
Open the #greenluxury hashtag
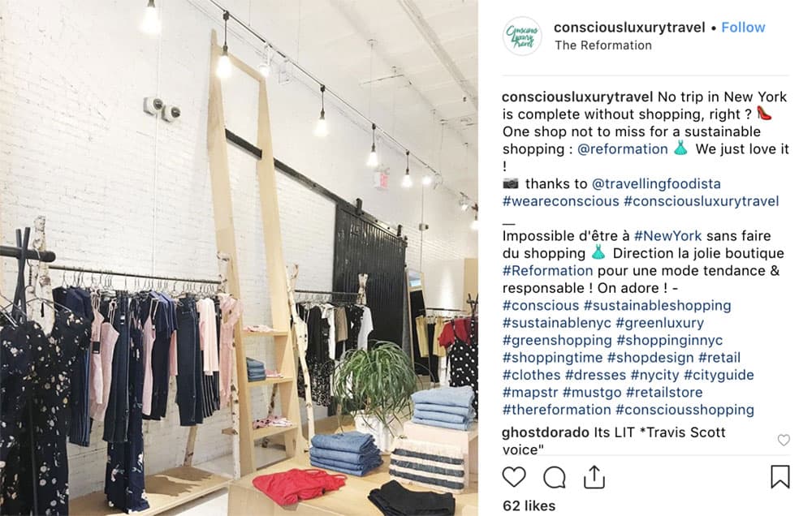(659, 323)
